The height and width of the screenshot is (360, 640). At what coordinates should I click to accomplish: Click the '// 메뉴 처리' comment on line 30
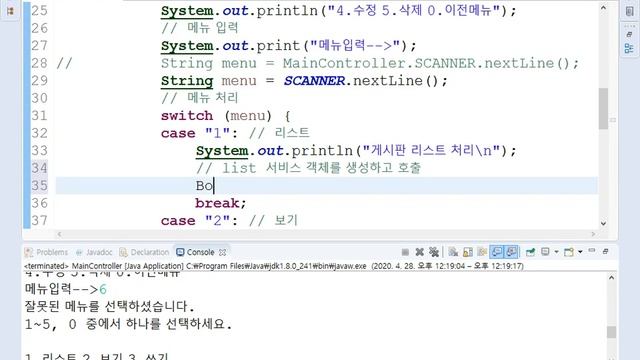point(200,98)
